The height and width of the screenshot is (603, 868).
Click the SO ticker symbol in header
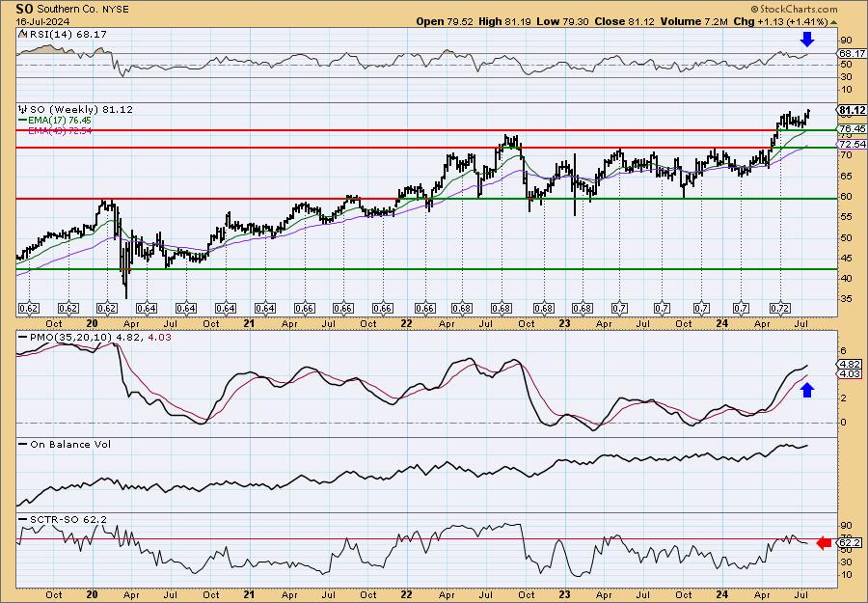[22, 9]
